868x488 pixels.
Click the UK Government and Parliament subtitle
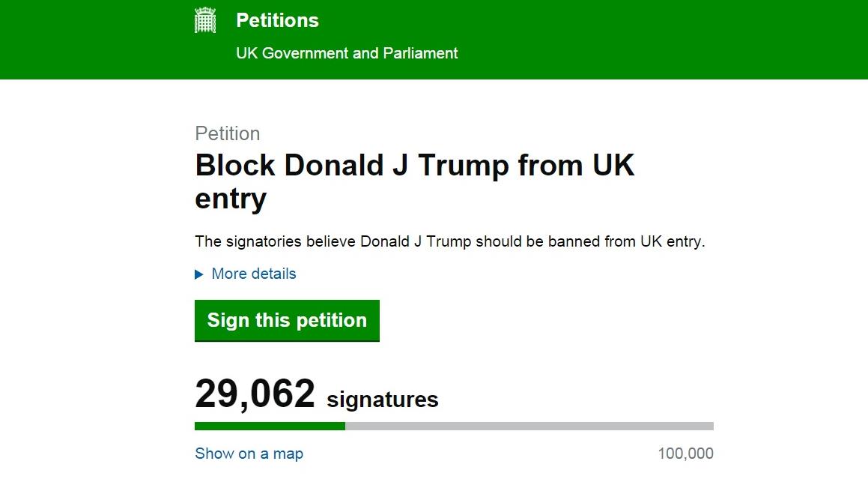pos(347,53)
